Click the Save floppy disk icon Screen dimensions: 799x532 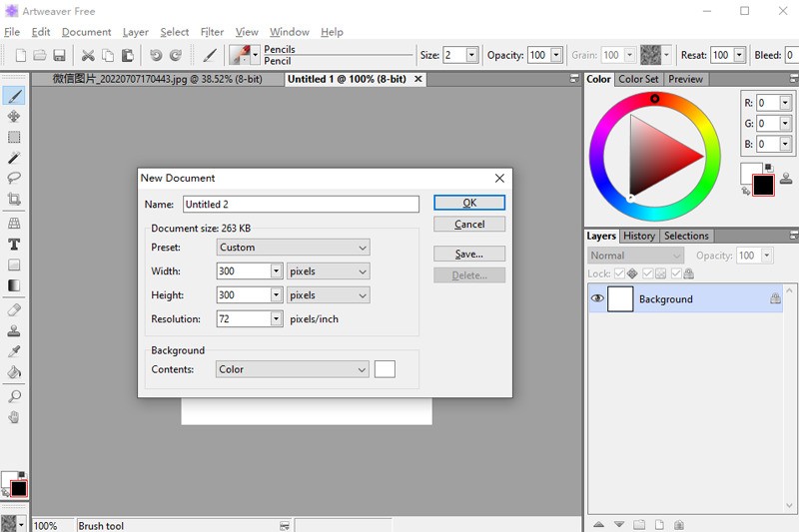point(59,56)
